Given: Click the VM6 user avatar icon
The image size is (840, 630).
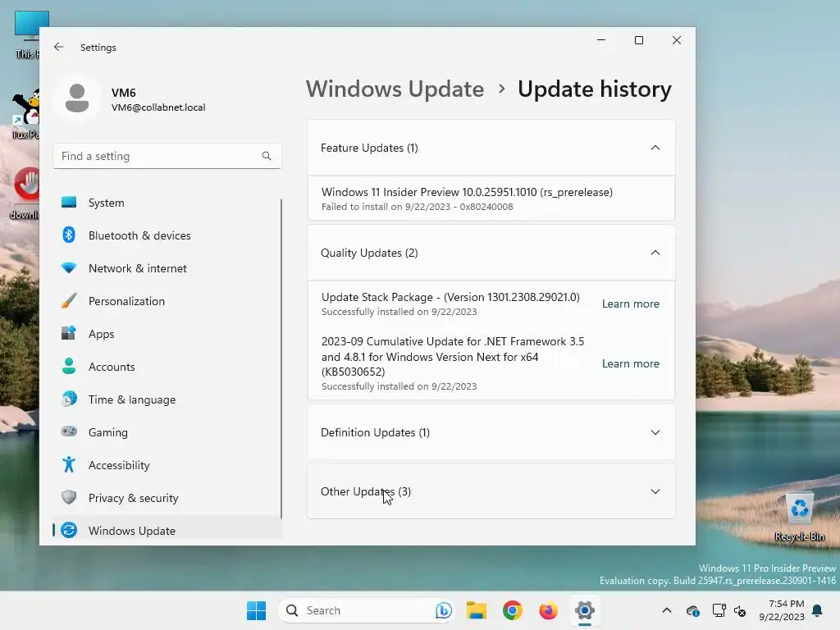Looking at the screenshot, I should click(77, 98).
